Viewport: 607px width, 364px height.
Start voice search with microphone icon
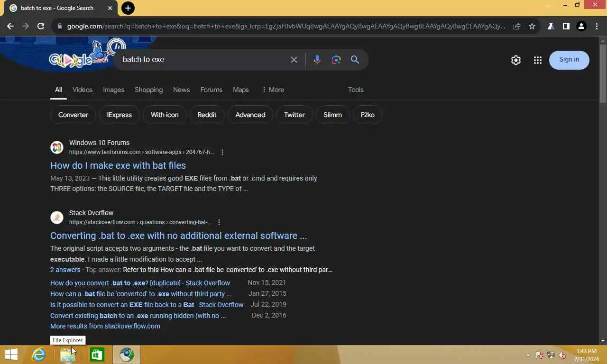coord(317,60)
